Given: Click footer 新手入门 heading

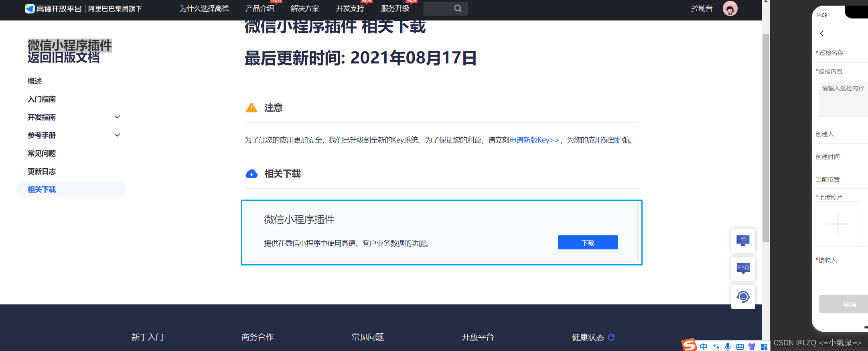Looking at the screenshot, I should [148, 337].
